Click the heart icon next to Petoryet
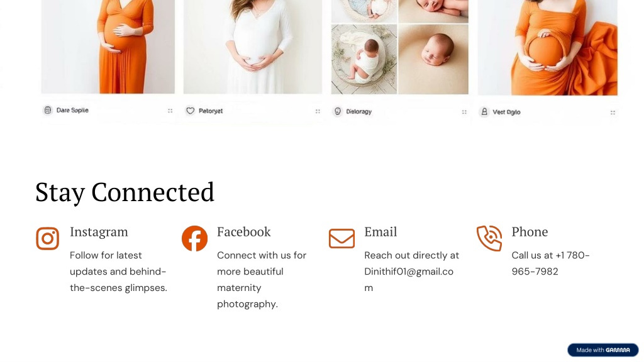Screen dimensions: 644x362 click(190, 111)
